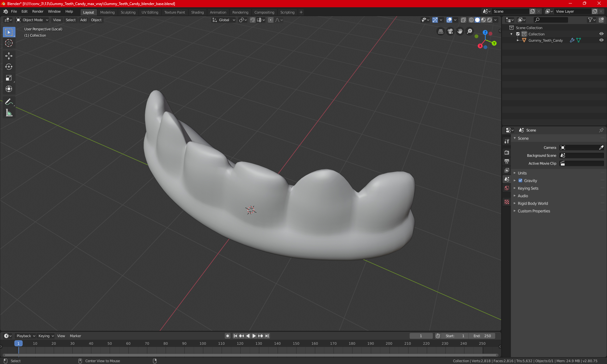Toggle camera view in the viewport
The image size is (607, 364).
click(450, 31)
